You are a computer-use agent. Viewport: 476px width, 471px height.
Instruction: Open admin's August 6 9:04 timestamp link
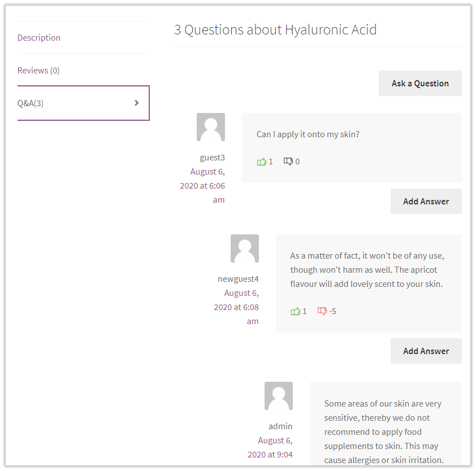271,447
